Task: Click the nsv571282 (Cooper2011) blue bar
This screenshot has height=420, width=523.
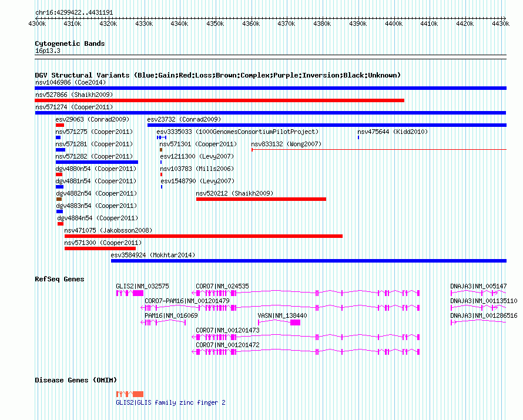Action: pyautogui.click(x=97, y=162)
